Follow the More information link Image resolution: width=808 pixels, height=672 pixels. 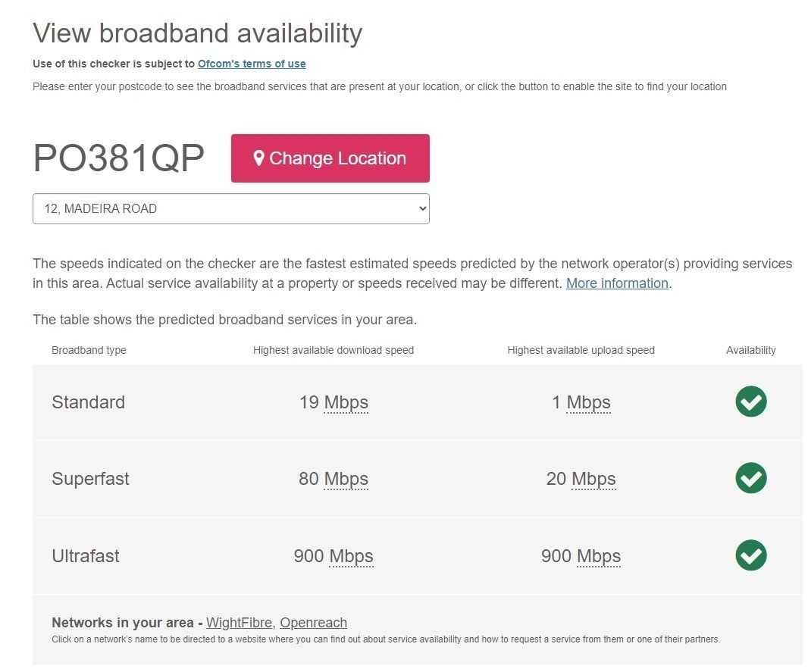point(617,283)
